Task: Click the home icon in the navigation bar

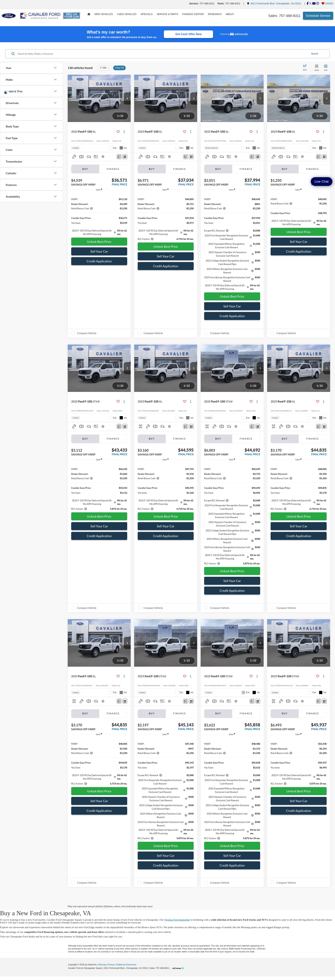Action: 89,14
